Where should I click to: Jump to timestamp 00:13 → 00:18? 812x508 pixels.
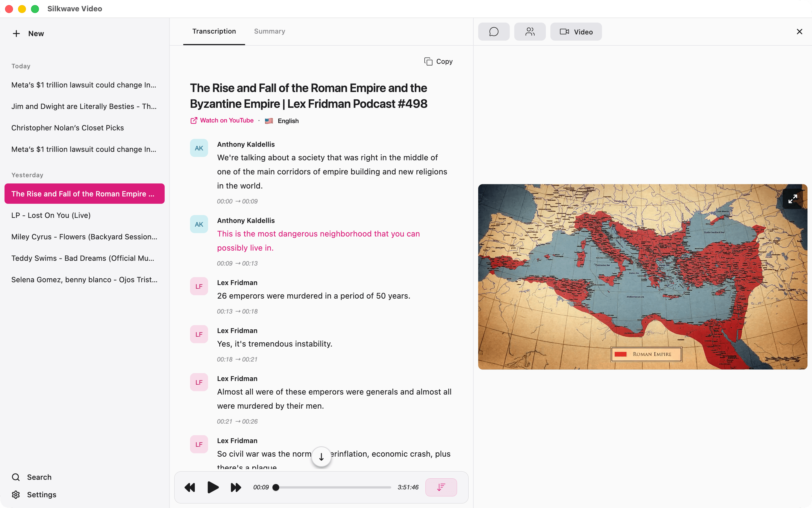pyautogui.click(x=237, y=312)
